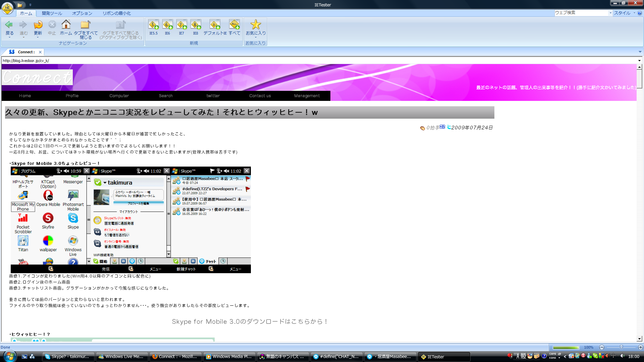Image resolution: width=644 pixels, height=362 pixels.
Task: Open the tab list dropdown arrow
Action: (x=640, y=52)
